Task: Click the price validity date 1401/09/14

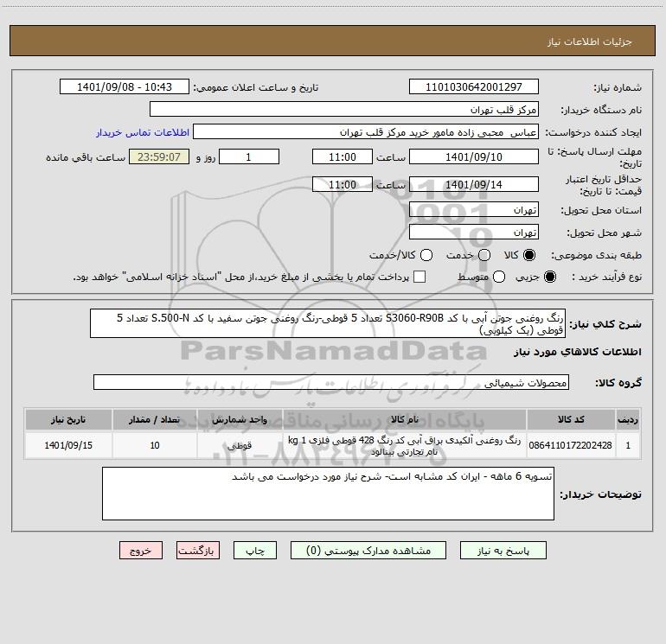Action: (x=474, y=184)
